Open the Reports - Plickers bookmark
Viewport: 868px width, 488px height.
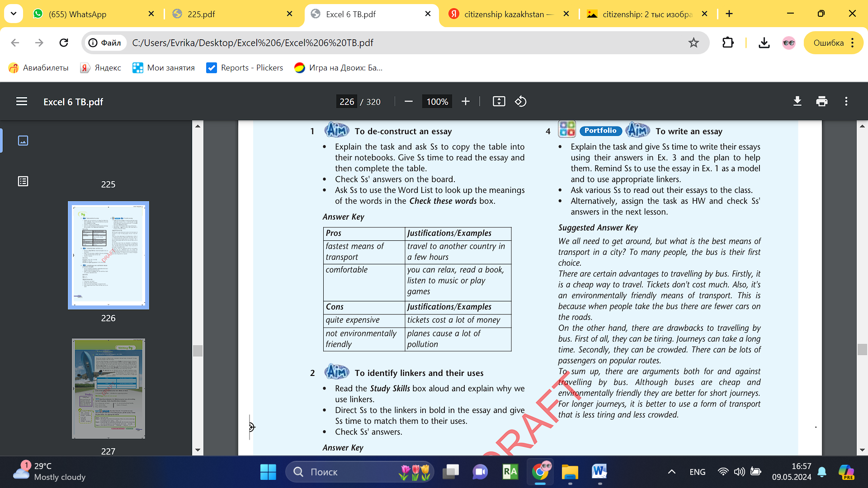pyautogui.click(x=245, y=68)
